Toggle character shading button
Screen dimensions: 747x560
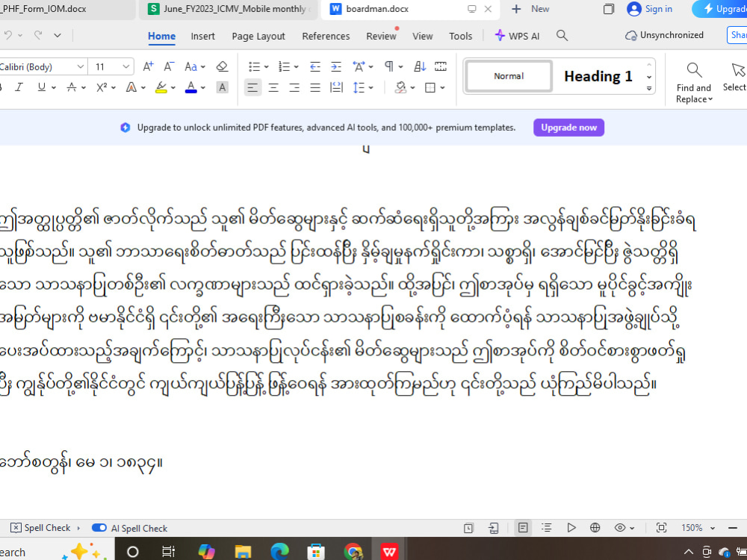point(222,87)
